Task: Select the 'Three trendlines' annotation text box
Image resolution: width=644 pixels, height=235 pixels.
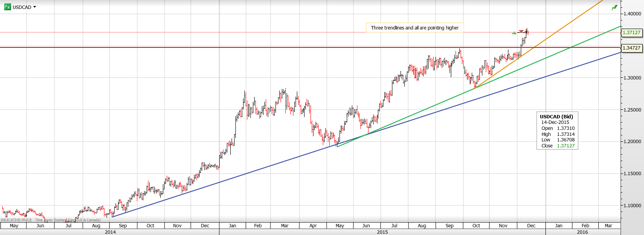Action: (x=415, y=28)
